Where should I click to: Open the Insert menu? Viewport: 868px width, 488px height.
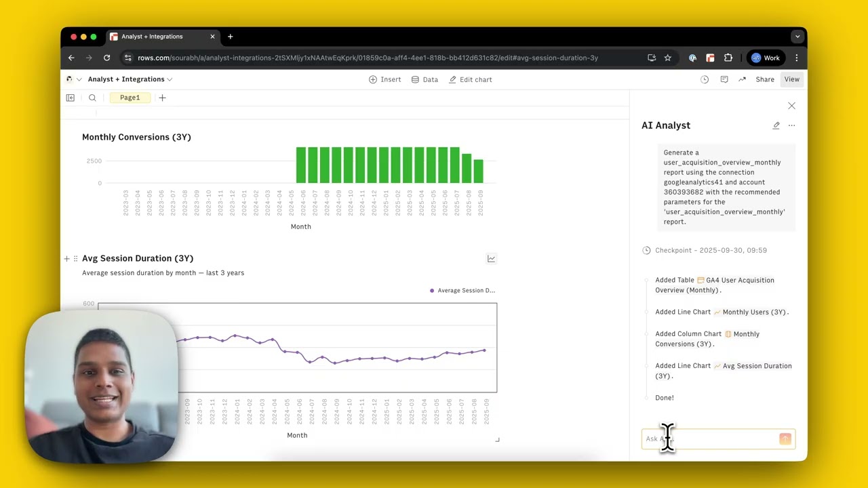point(384,79)
